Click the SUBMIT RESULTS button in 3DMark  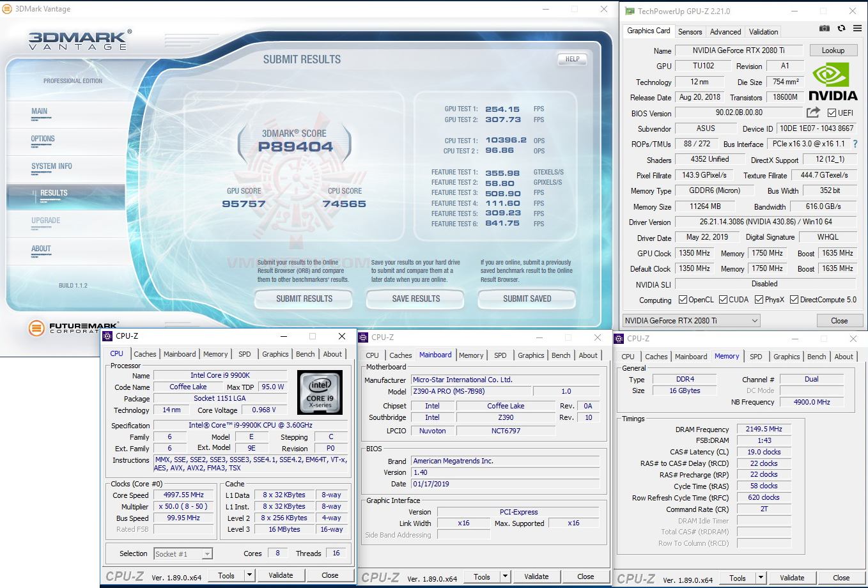pos(303,298)
